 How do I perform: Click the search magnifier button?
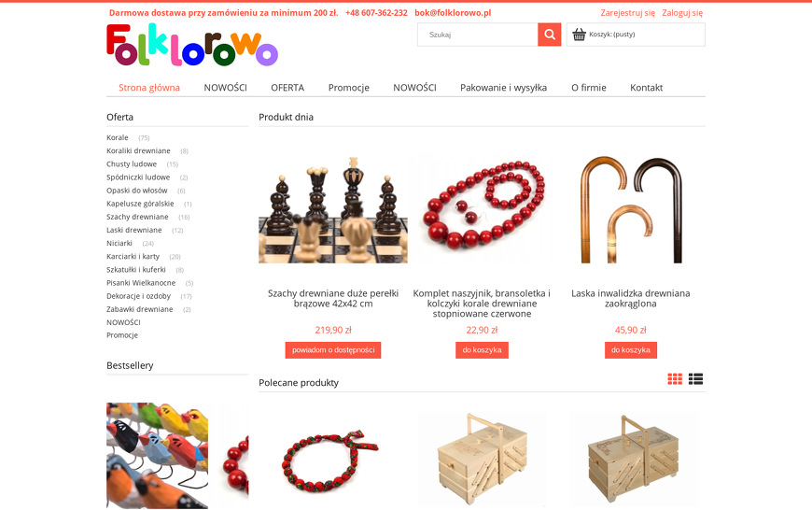point(550,35)
